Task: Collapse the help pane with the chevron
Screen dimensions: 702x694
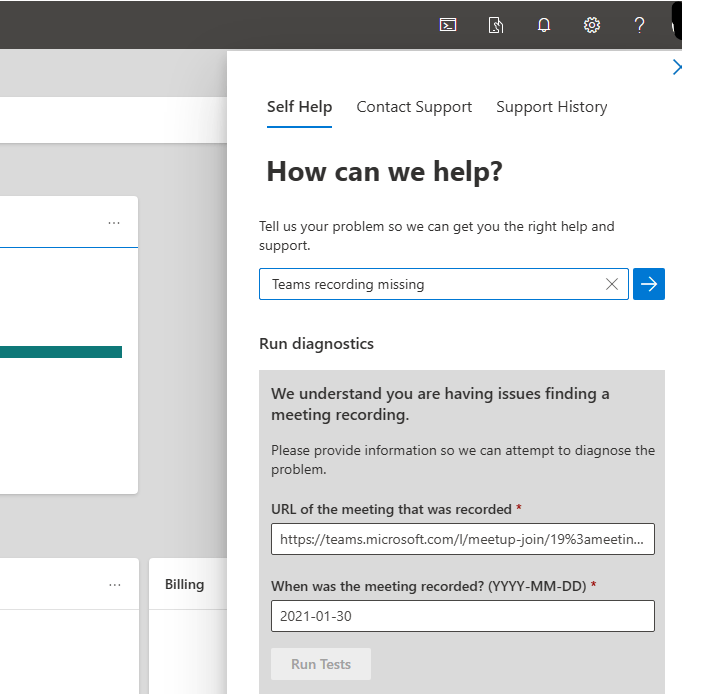Action: (x=677, y=67)
